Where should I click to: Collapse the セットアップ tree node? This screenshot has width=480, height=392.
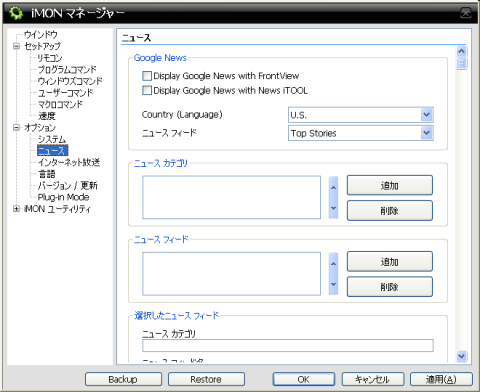click(x=16, y=46)
